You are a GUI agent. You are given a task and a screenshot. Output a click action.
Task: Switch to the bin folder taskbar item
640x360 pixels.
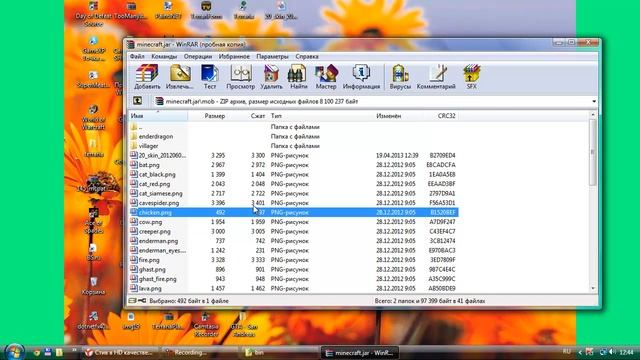(279, 352)
